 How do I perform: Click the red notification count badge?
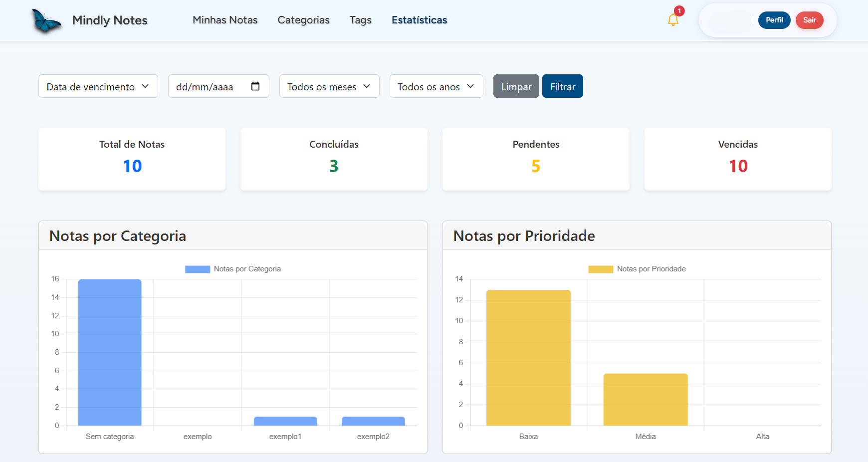[x=679, y=11]
